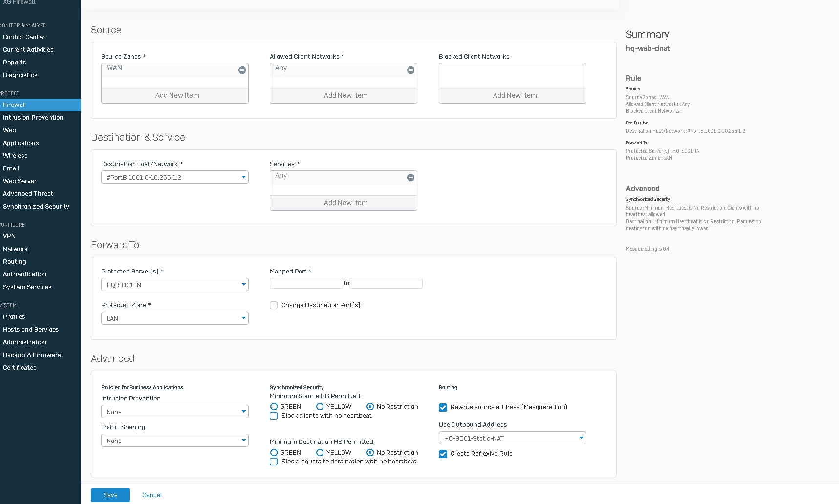Viewport: 839px width, 504px height.
Task: Remove Any from Allowed Client Networks
Action: click(x=410, y=70)
